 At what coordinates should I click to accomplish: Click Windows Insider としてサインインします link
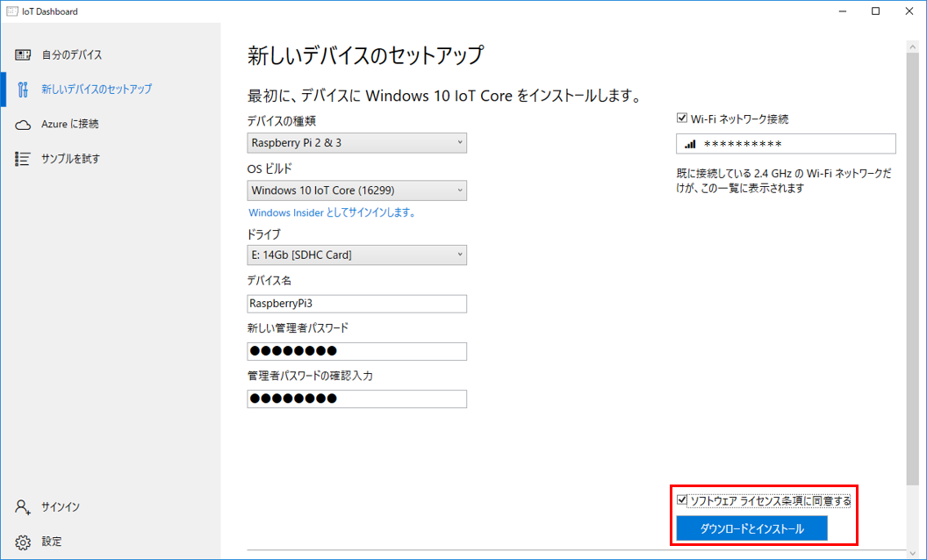[333, 213]
